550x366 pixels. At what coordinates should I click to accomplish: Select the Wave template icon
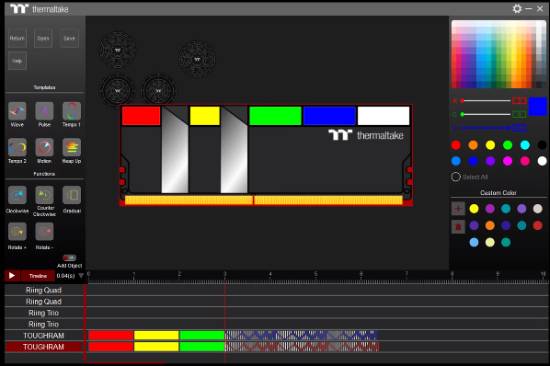click(x=17, y=111)
